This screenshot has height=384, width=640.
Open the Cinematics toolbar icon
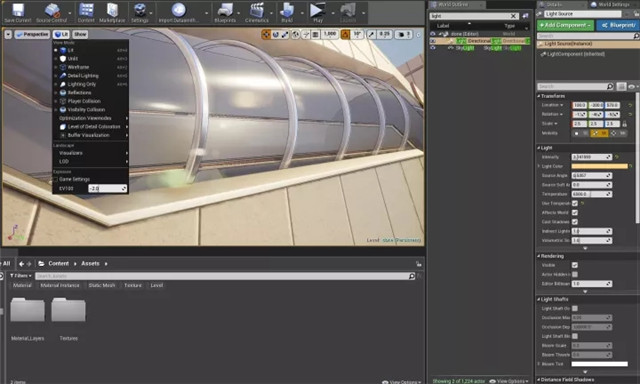point(257,12)
